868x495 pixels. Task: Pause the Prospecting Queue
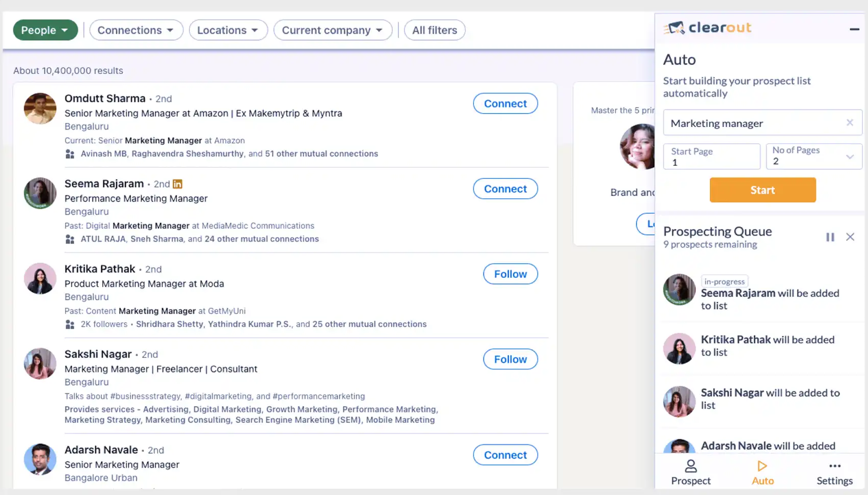tap(830, 237)
